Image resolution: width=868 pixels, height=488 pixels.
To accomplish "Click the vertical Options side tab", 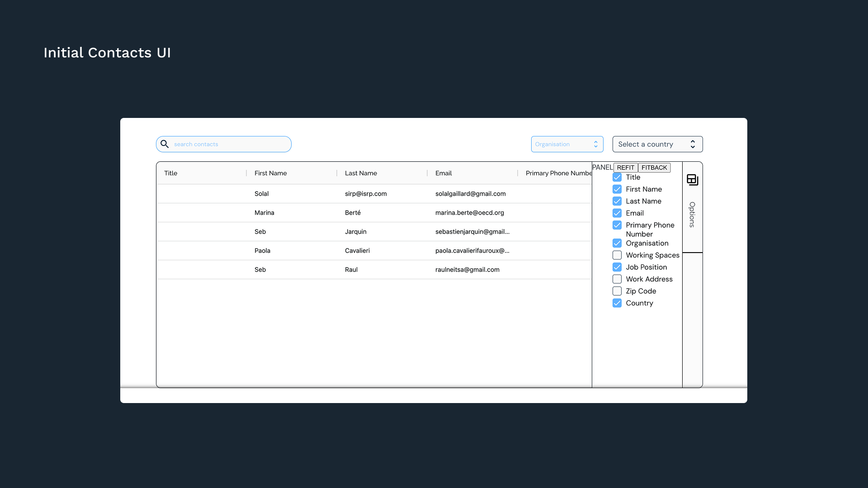I will (692, 215).
